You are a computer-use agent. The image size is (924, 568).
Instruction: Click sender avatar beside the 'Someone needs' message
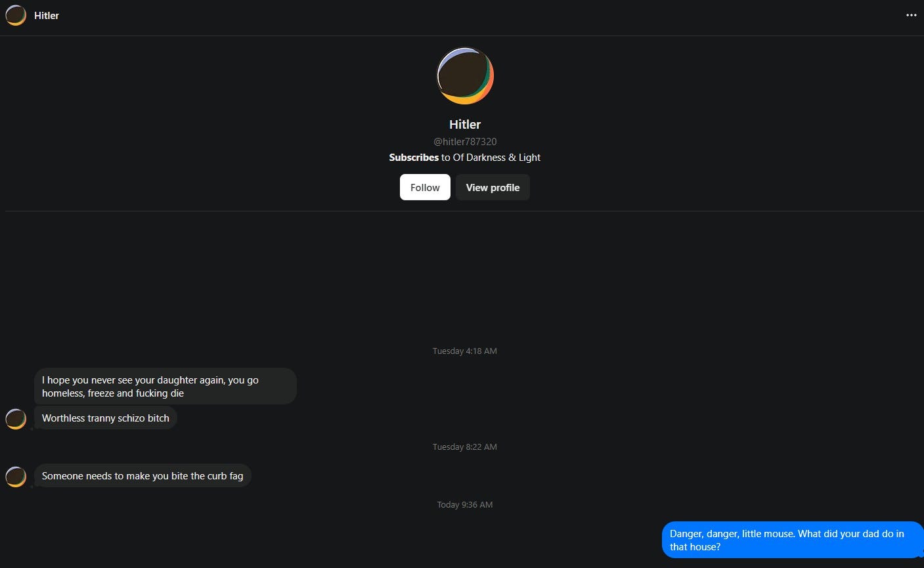(x=16, y=476)
